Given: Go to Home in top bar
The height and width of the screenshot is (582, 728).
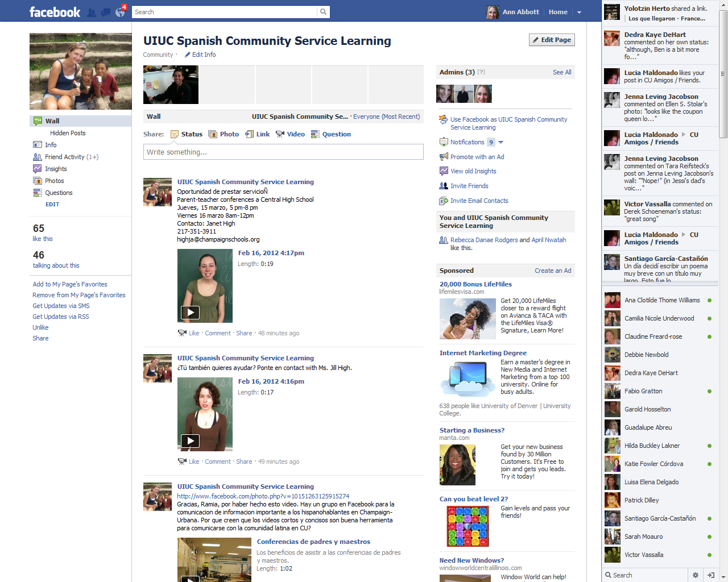Looking at the screenshot, I should [558, 12].
